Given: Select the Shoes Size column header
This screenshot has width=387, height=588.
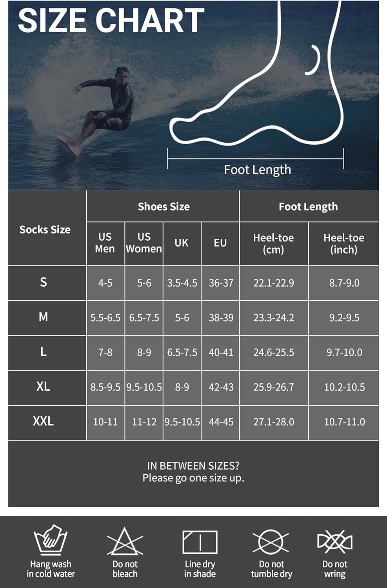Looking at the screenshot, I should click(164, 207).
